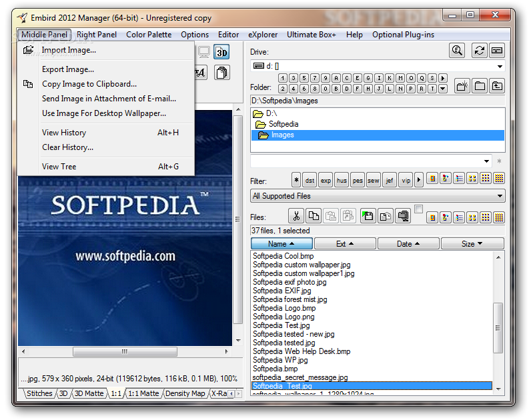The image size is (529, 420).
Task: Click the image preview horizontal scrollbar thumb
Action: [125, 351]
